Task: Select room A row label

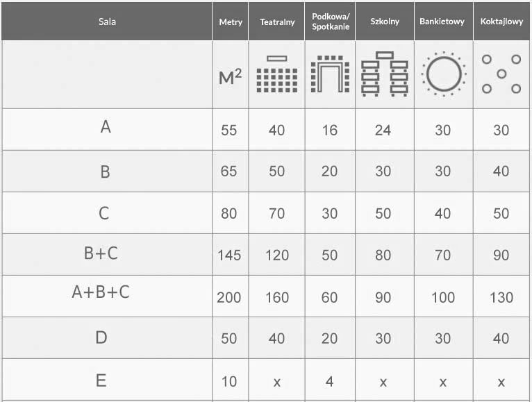Action: coord(106,126)
